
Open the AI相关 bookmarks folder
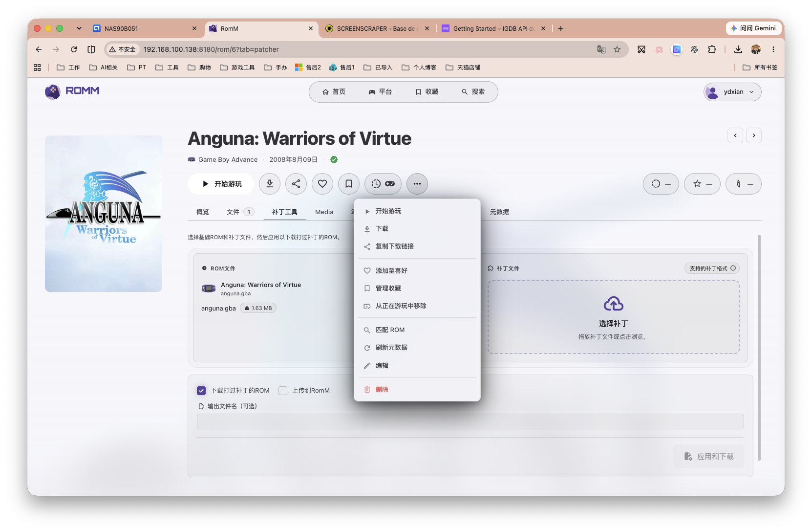tap(103, 67)
